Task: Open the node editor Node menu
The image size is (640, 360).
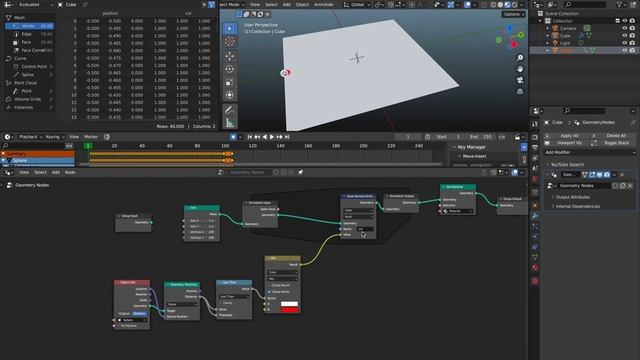Action: [70, 173]
